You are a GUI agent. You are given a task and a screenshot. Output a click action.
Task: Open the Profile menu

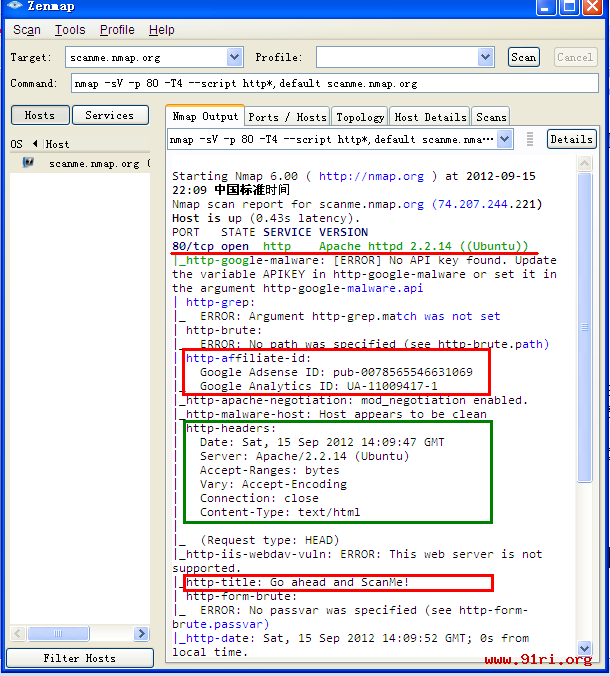coord(117,30)
